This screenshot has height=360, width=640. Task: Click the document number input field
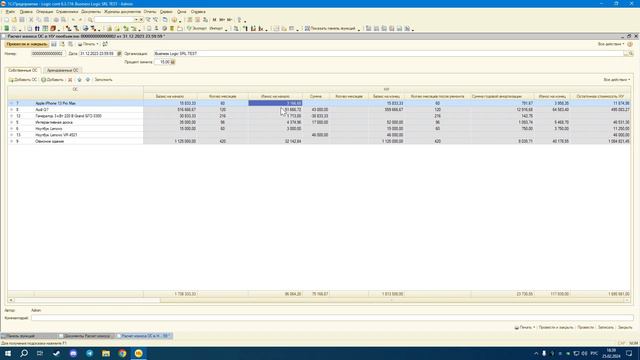tap(48, 53)
